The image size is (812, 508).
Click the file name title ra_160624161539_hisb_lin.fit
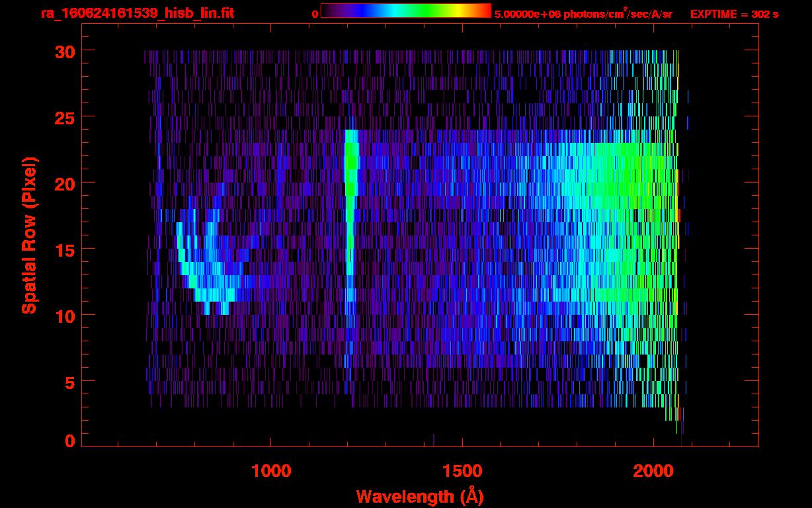137,13
